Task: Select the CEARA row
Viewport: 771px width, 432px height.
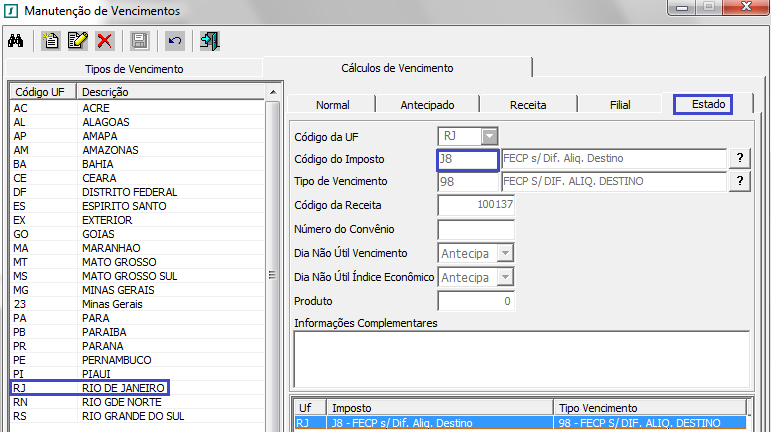Action: tap(137, 178)
